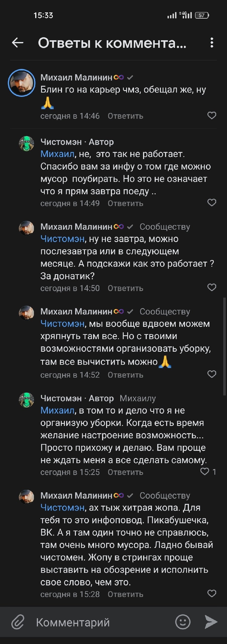The height and width of the screenshot is (644, 227).
Task: Tap the blue Михаил mention in 14:49 reply
Action: point(57,154)
